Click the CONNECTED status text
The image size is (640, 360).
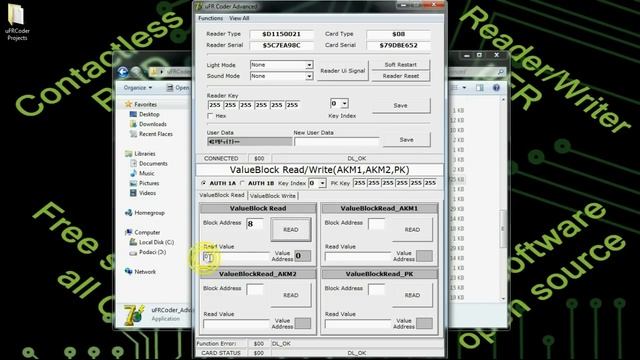(x=221, y=158)
